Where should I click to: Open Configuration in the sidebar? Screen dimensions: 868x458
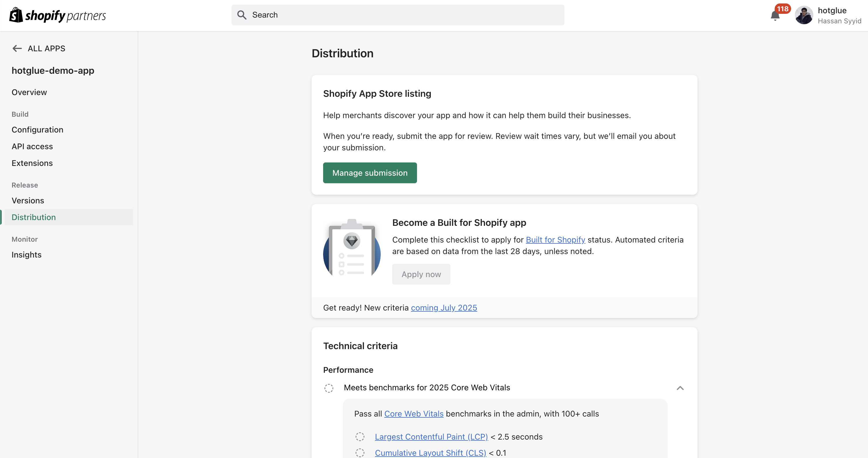(x=37, y=130)
